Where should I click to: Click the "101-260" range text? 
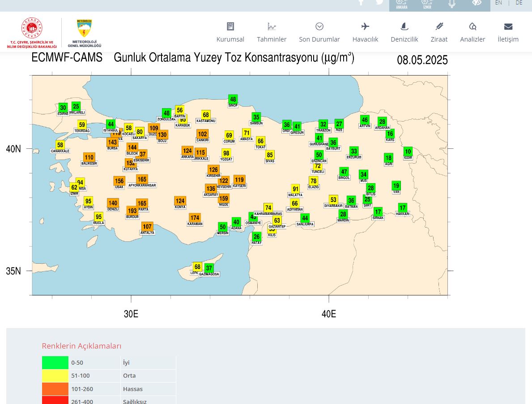82,389
